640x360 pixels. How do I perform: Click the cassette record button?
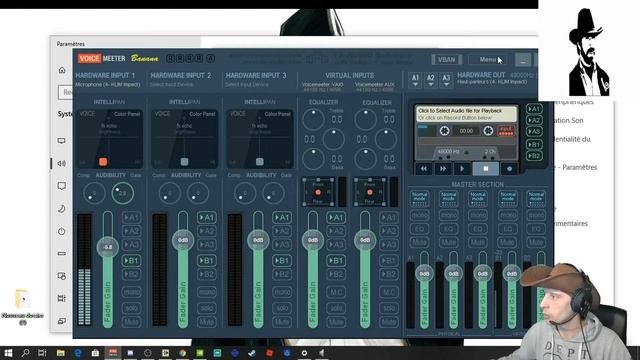(x=509, y=169)
